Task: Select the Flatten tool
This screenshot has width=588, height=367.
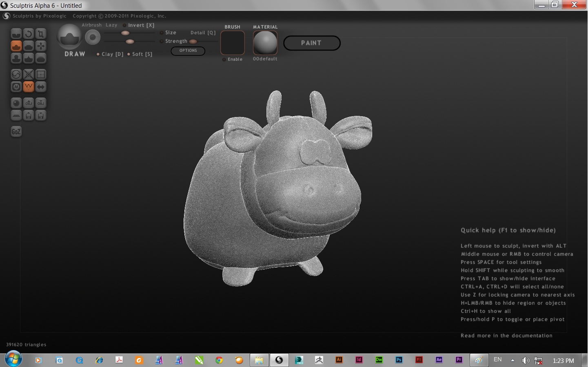Action: pyautogui.click(x=29, y=46)
